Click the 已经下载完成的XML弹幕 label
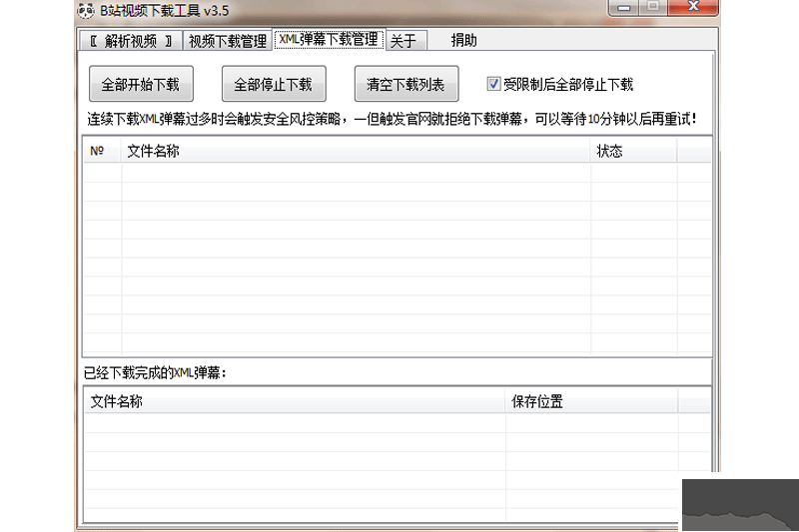Viewport: 799px width, 532px height. click(x=155, y=373)
